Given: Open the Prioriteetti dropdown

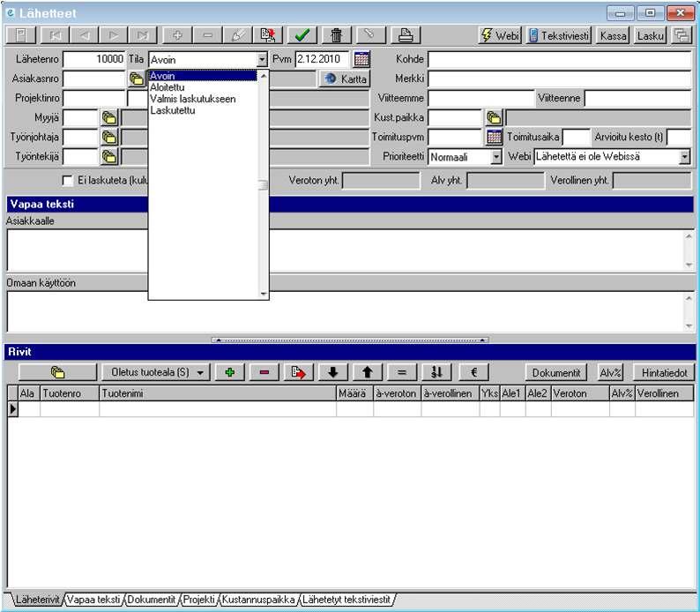Looking at the screenshot, I should click(x=496, y=157).
